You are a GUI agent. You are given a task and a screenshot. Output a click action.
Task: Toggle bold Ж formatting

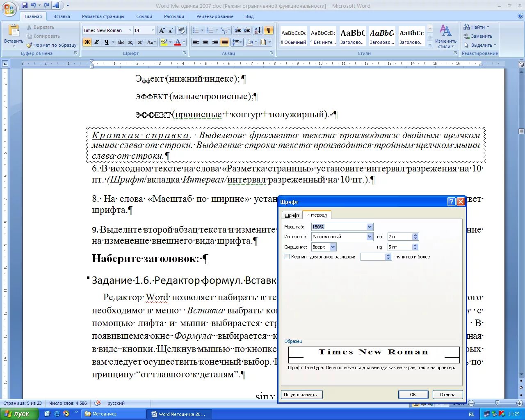(x=87, y=42)
